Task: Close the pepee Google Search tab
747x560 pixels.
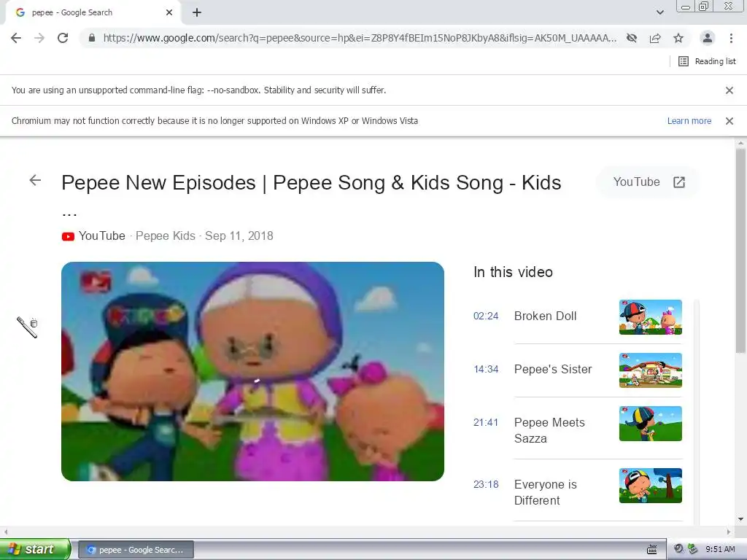Action: [169, 13]
